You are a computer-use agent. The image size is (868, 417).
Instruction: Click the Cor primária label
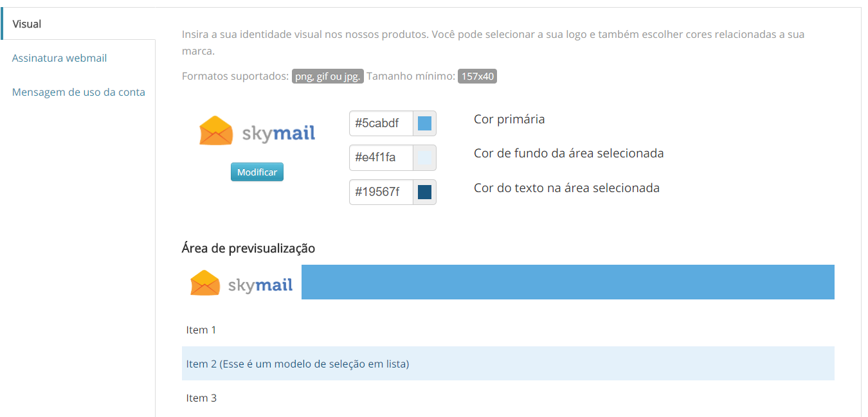[x=509, y=119]
